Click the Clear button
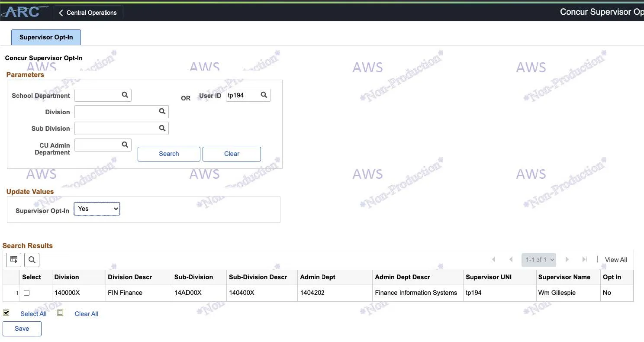The width and height of the screenshot is (644, 342). (x=232, y=154)
